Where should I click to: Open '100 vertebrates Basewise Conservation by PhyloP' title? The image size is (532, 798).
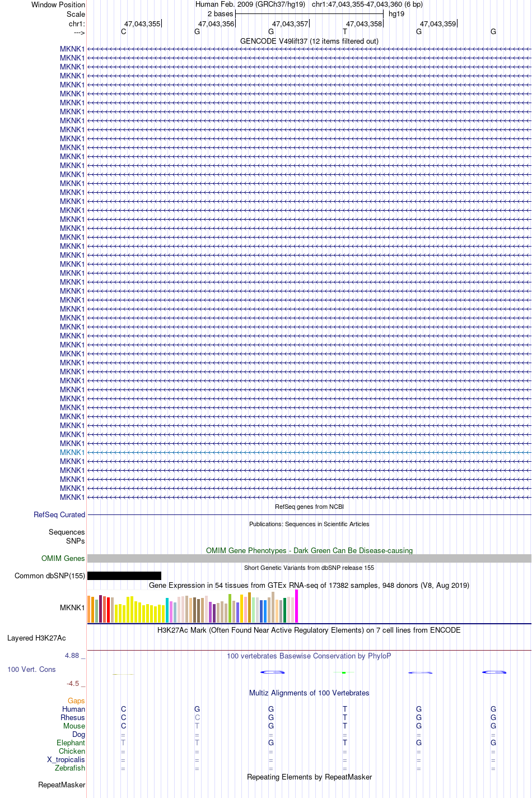coord(309,656)
